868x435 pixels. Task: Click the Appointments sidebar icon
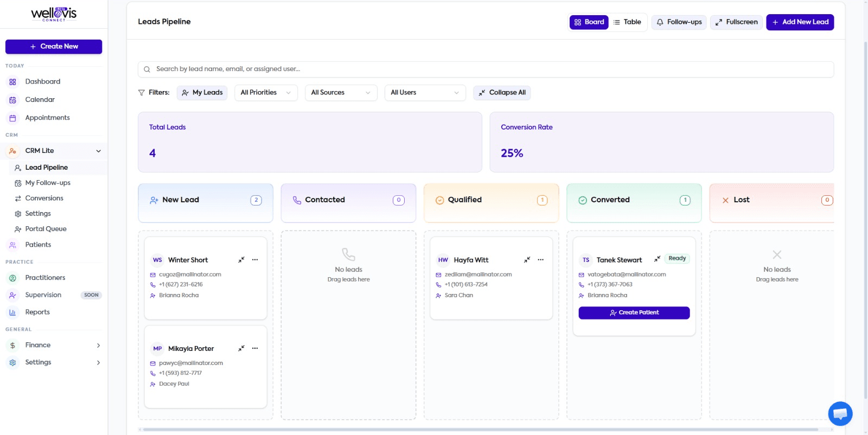pos(12,118)
